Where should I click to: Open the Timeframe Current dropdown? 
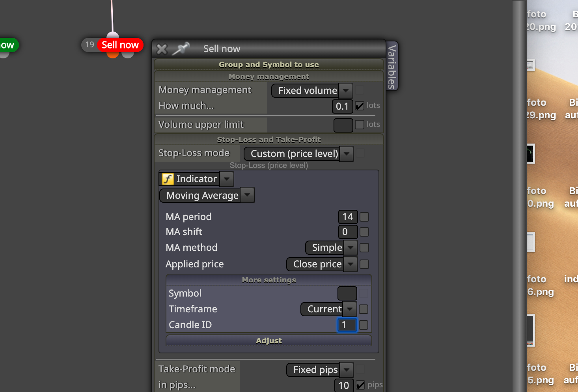[x=328, y=309]
